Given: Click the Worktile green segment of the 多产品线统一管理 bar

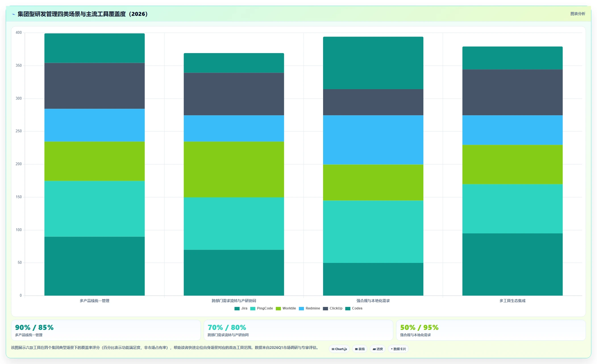Looking at the screenshot, I should click(94, 161).
